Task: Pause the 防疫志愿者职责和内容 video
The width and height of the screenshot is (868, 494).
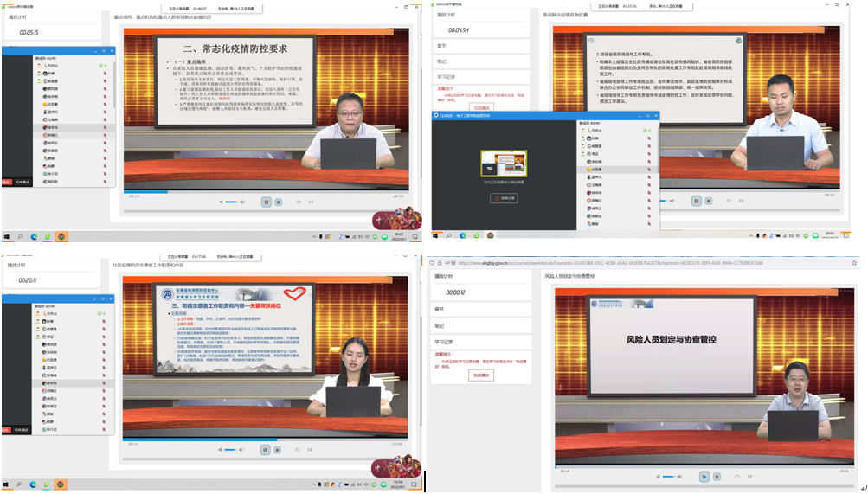Action: tap(266, 450)
